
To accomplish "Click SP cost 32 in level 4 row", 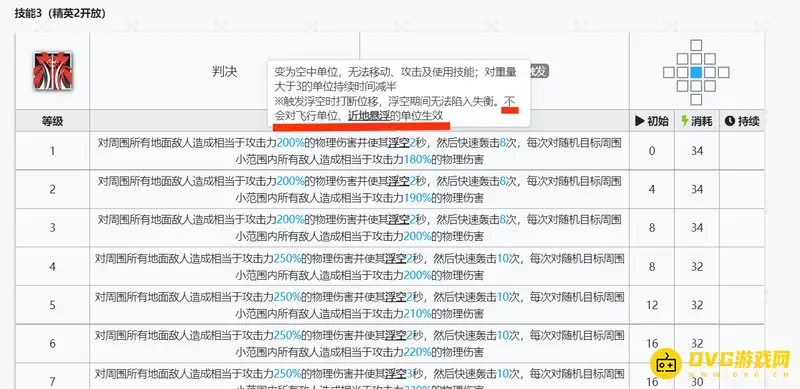I will [x=697, y=266].
